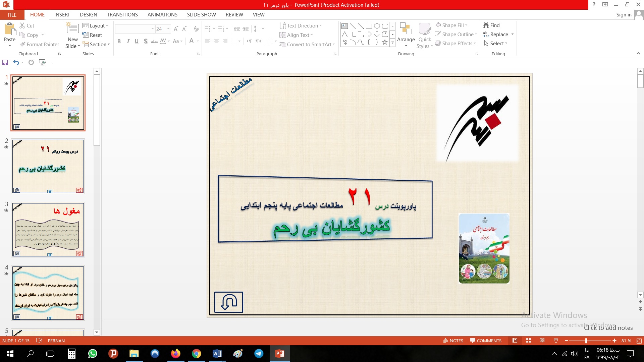644x362 pixels.
Task: Toggle the NOTES pane in status bar
Action: [453, 341]
